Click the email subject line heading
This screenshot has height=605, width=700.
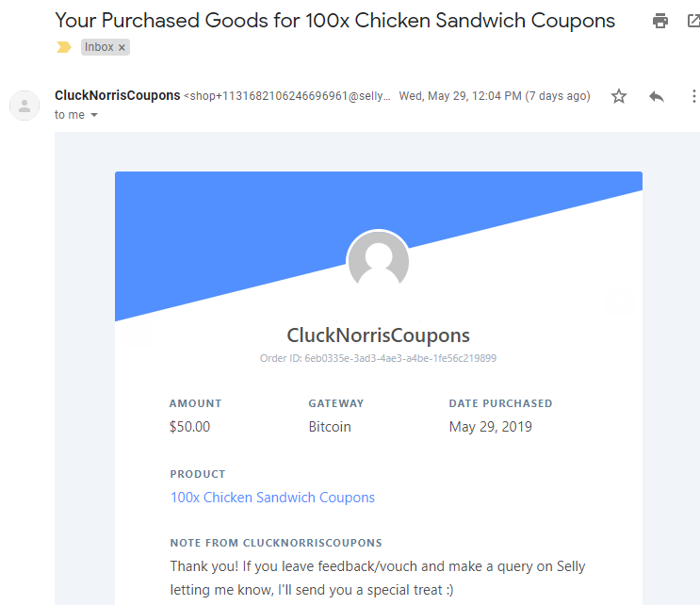tap(334, 21)
